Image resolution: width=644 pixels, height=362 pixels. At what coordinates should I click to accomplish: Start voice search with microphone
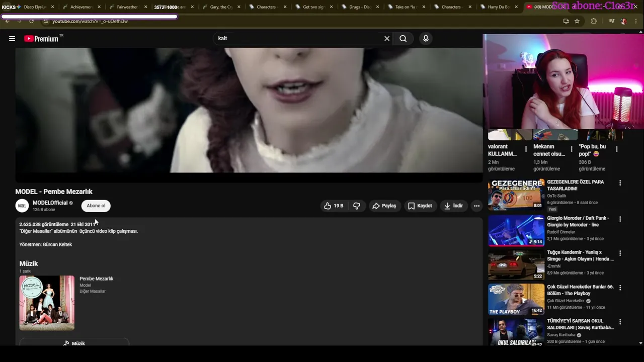[x=426, y=39]
